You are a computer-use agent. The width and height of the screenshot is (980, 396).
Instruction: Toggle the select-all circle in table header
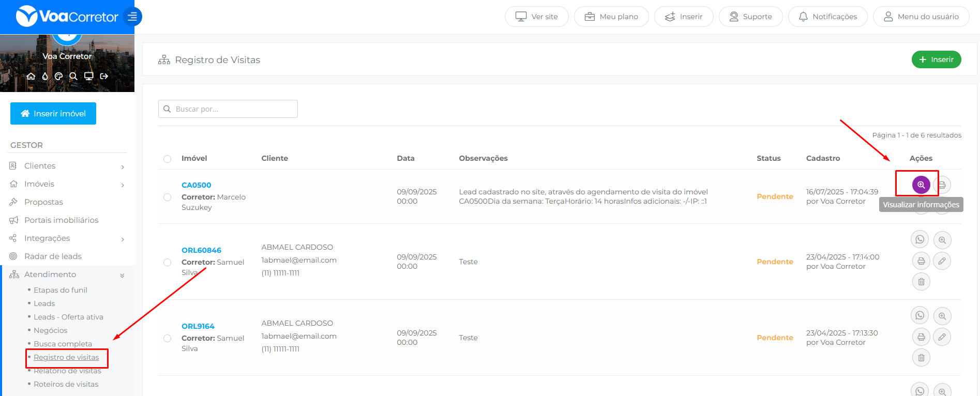pyautogui.click(x=167, y=159)
